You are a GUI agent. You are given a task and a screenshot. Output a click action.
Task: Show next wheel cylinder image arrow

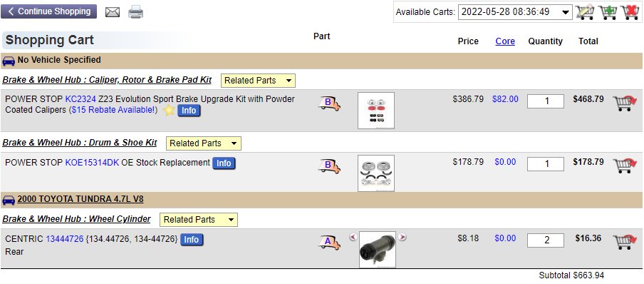tap(402, 237)
